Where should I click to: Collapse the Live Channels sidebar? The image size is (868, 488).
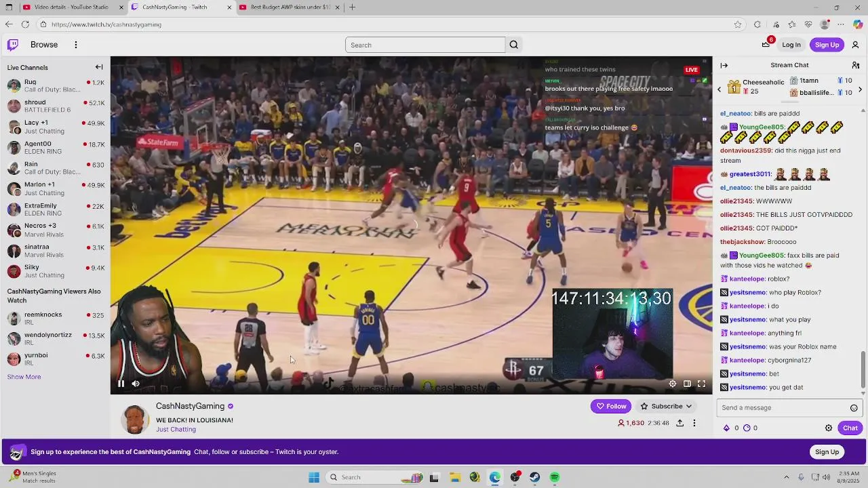coord(99,67)
